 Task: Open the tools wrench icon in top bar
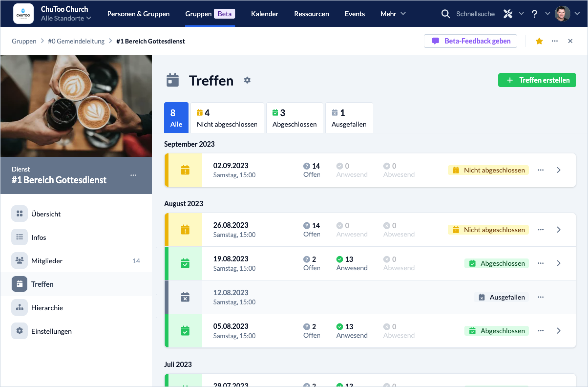pos(508,14)
